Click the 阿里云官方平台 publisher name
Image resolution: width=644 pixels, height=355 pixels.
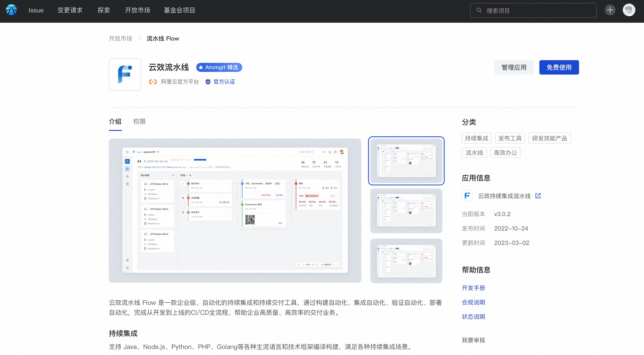[180, 82]
